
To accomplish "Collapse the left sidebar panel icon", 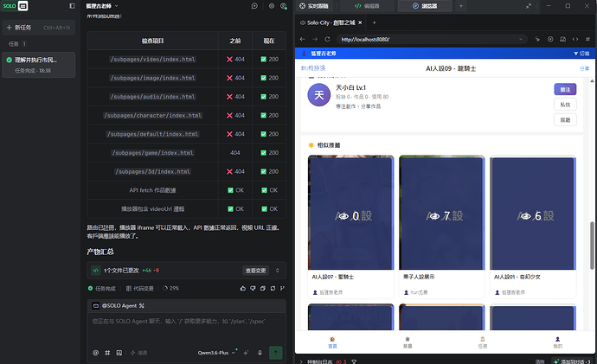I will coord(72,6).
